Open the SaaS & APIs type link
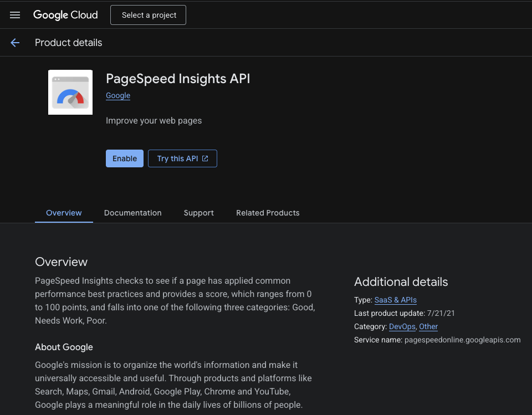Screen dimensions: 532x415 395,300
